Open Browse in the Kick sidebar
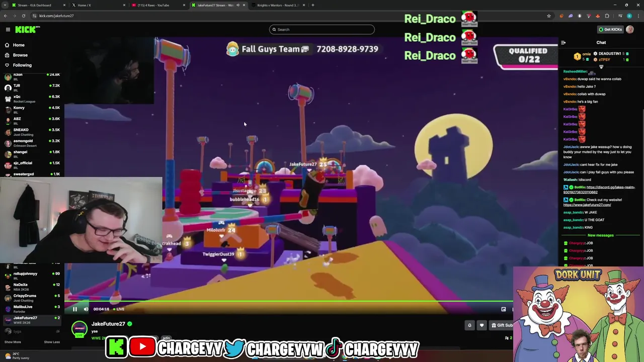The width and height of the screenshot is (644, 362). (x=20, y=55)
